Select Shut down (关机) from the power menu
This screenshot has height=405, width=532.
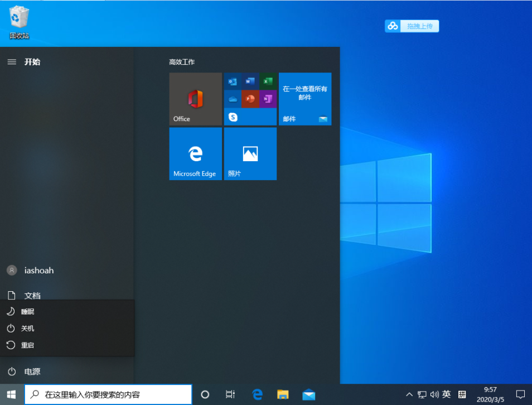67,328
